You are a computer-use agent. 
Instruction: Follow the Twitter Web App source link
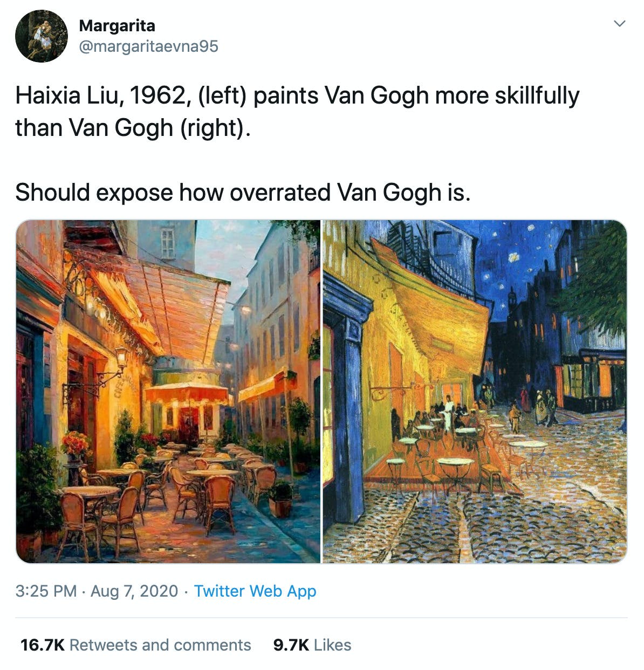(255, 591)
